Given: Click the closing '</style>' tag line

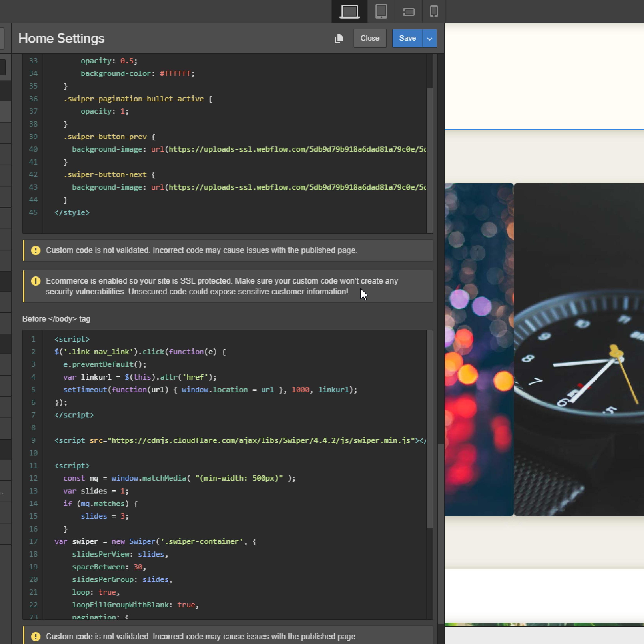Looking at the screenshot, I should (72, 213).
